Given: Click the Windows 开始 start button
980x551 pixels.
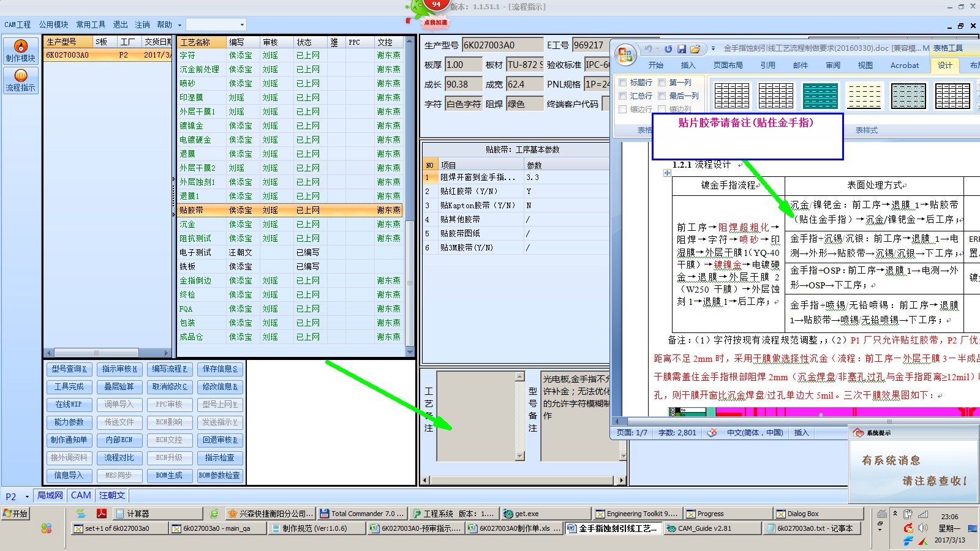Looking at the screenshot, I should tap(16, 514).
